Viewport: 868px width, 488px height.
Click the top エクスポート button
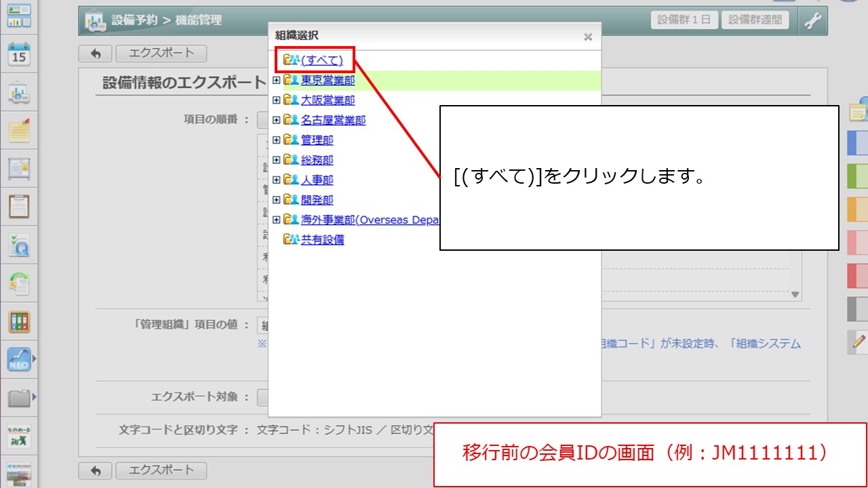161,53
